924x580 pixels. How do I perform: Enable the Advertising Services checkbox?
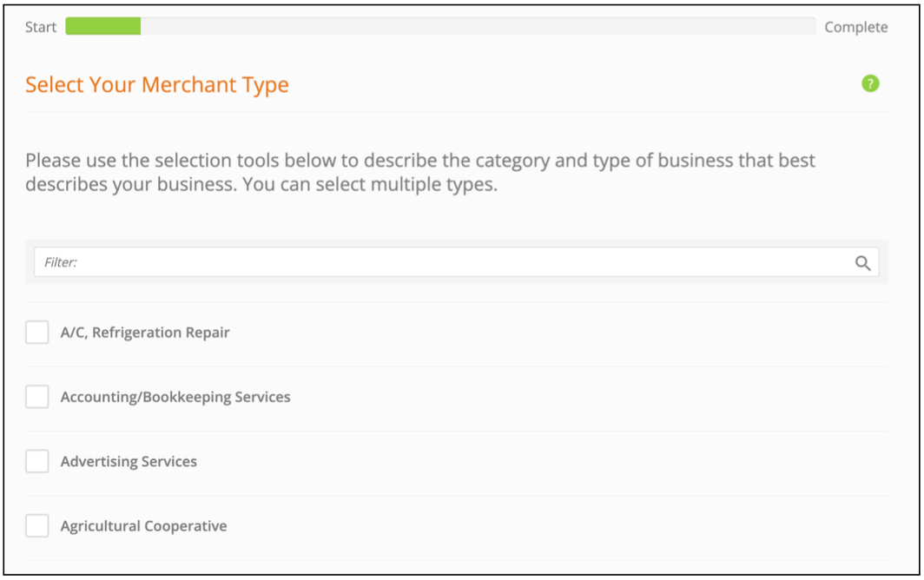(x=37, y=461)
